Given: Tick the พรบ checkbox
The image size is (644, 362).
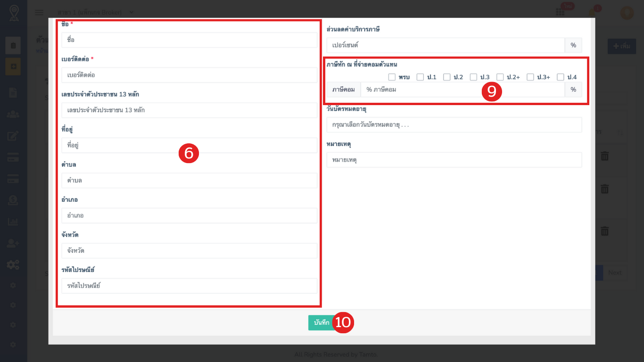Looking at the screenshot, I should point(392,77).
